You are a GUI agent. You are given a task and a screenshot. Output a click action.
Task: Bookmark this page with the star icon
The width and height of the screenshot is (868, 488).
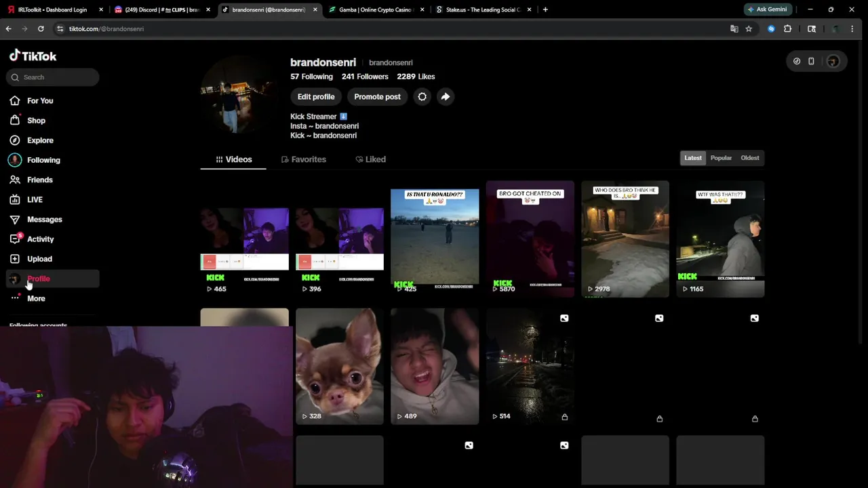(x=749, y=28)
